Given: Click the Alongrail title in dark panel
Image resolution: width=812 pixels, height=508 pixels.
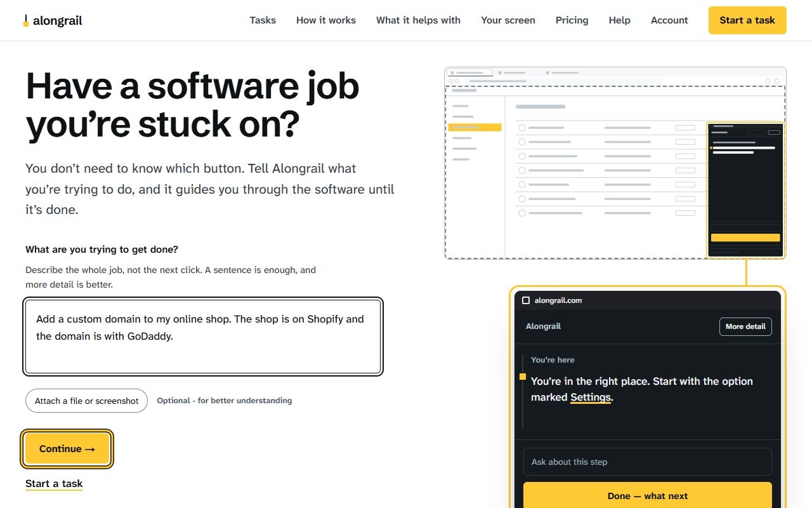Looking at the screenshot, I should [543, 326].
